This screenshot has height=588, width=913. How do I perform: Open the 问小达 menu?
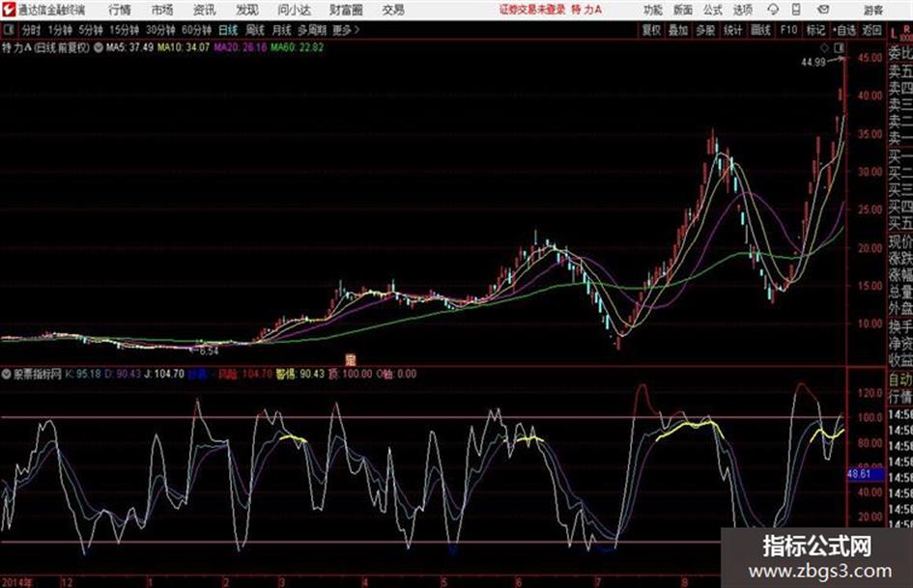coord(294,10)
